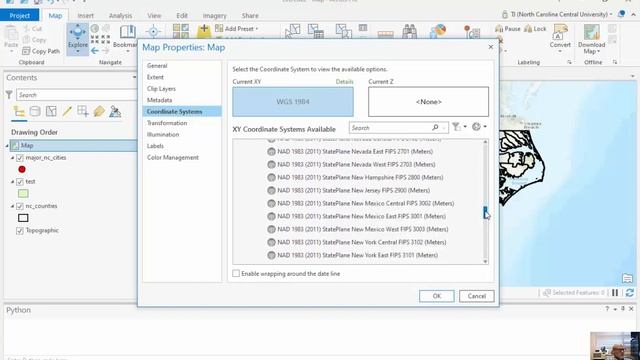Show List By Labeling tag view
Image resolution: width=640 pixels, height=360 pixels.
99,111
